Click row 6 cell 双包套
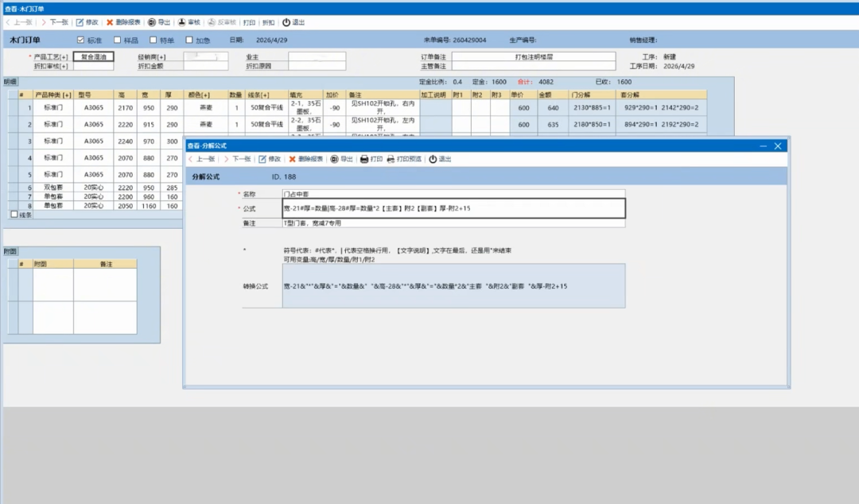The height and width of the screenshot is (504, 859). click(53, 188)
